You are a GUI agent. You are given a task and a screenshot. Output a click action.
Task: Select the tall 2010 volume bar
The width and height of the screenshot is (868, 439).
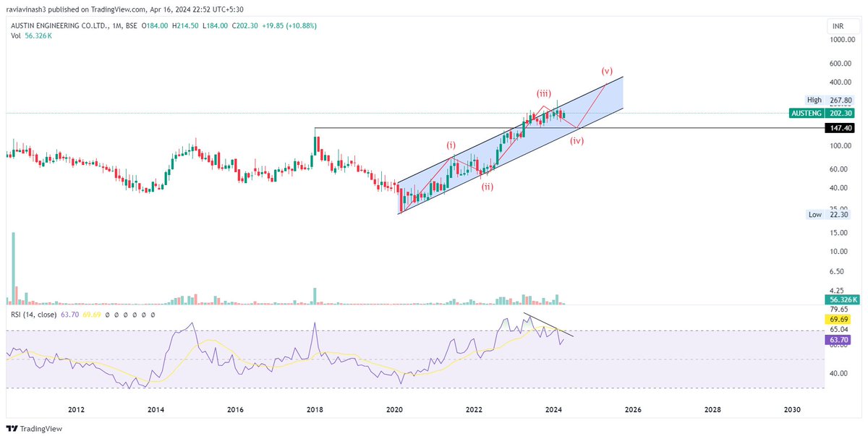13,268
